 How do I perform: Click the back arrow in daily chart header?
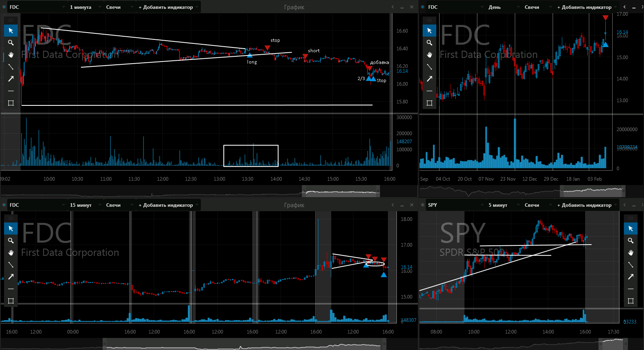(625, 7)
